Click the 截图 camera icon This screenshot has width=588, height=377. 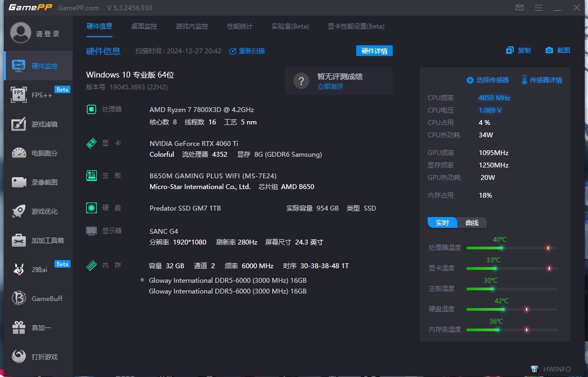(549, 50)
